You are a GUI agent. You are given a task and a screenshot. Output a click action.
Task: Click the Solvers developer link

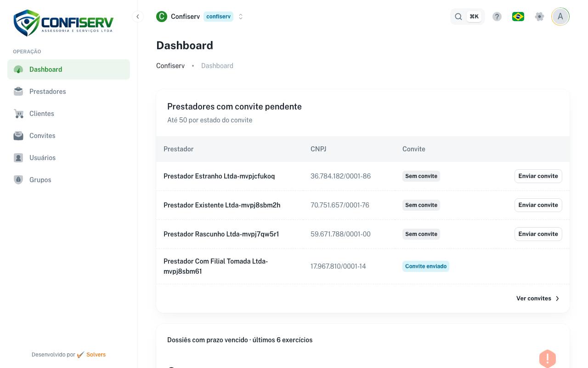pyautogui.click(x=96, y=355)
